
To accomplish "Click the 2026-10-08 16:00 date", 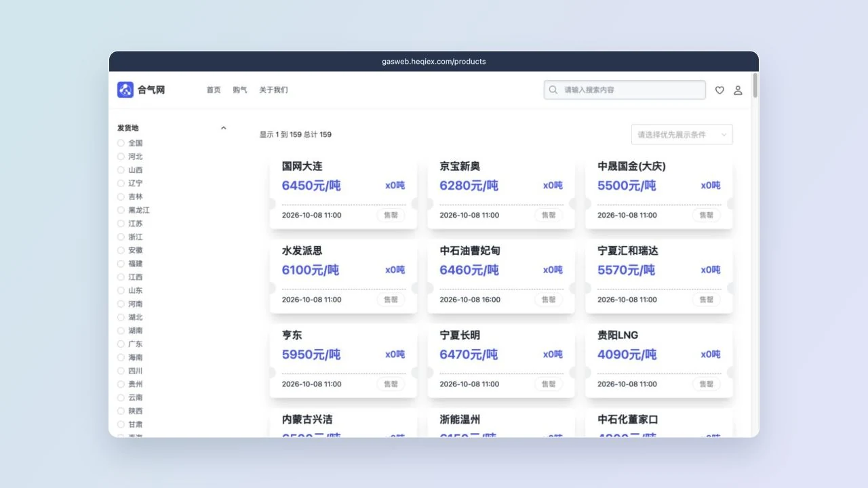I will [x=470, y=300].
